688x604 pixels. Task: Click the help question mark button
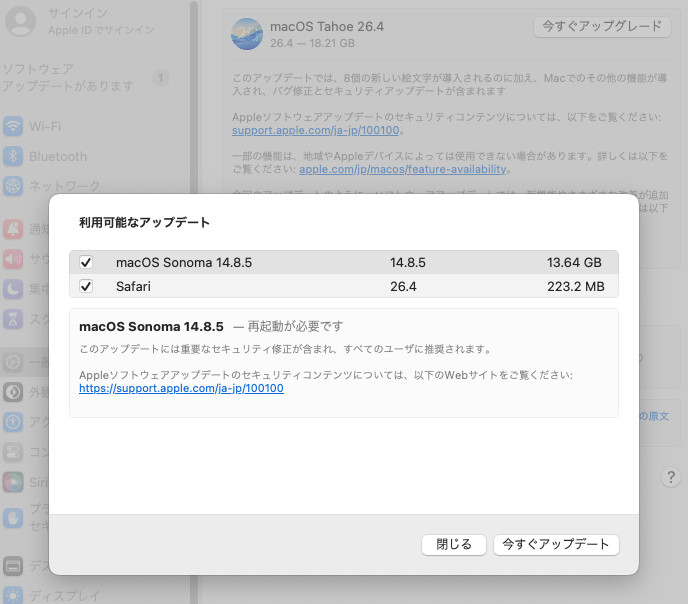click(x=672, y=477)
